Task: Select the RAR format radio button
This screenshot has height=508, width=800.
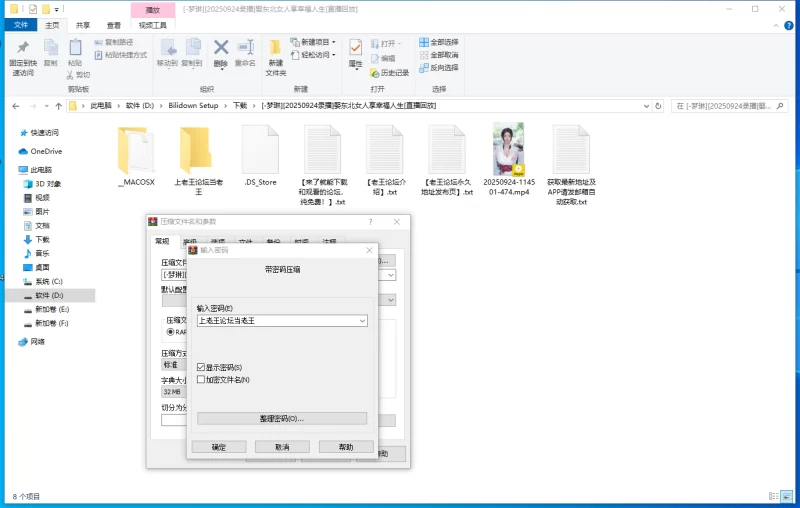Action: point(170,332)
